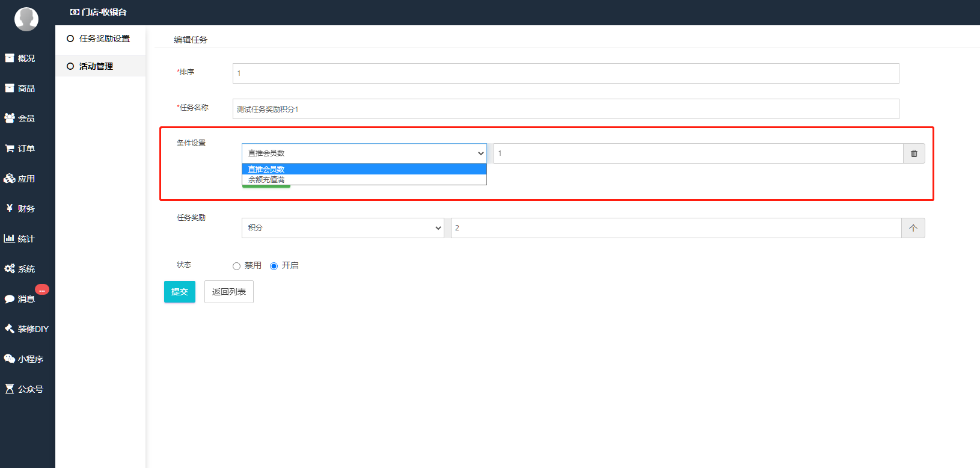Open the 商品 products section

click(20, 88)
